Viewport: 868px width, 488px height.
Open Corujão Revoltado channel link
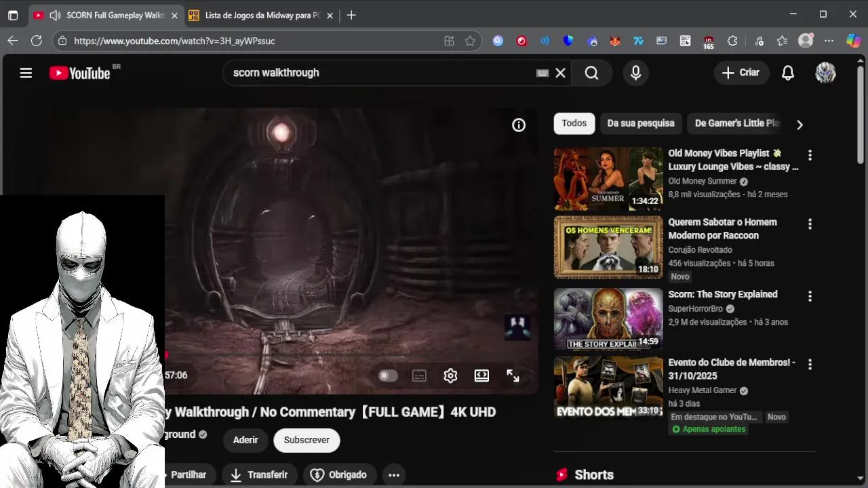700,250
